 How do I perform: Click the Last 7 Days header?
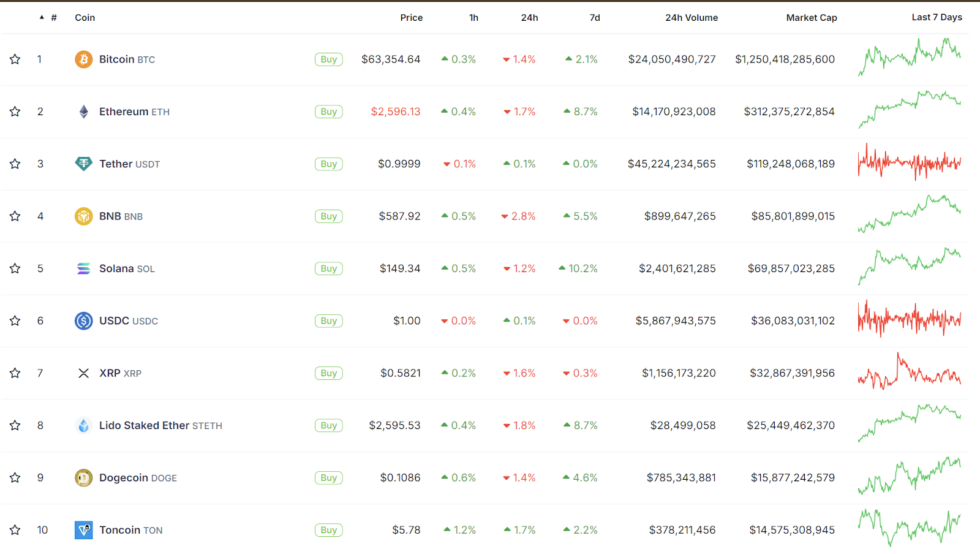[x=937, y=17]
